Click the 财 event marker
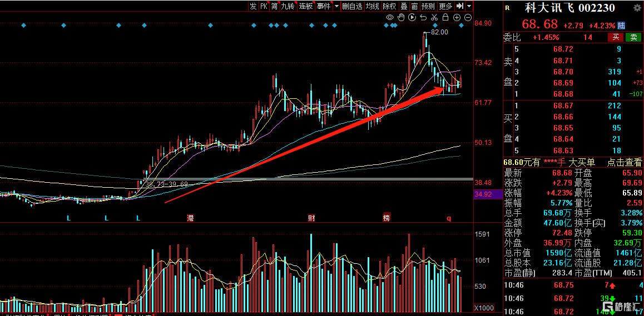644x316 pixels. [312, 218]
